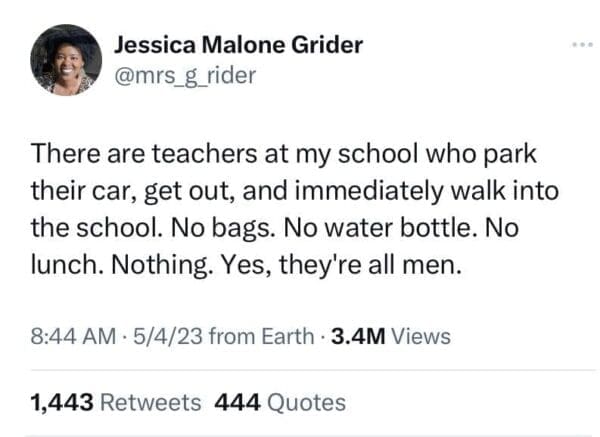
Task: Open the "Quotes" label list
Action: point(306,402)
